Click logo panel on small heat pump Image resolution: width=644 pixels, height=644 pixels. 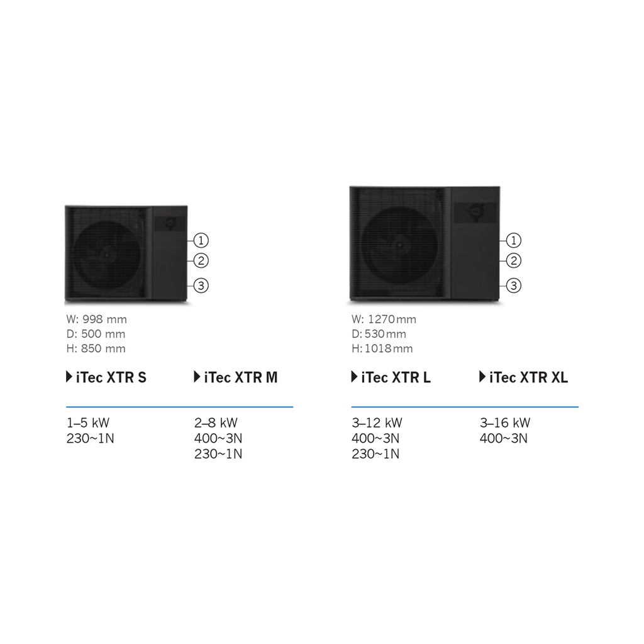point(169,223)
